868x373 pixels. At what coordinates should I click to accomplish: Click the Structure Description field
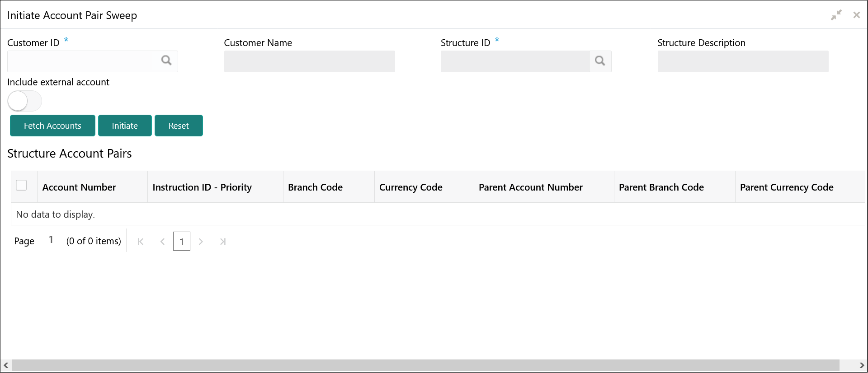point(743,61)
